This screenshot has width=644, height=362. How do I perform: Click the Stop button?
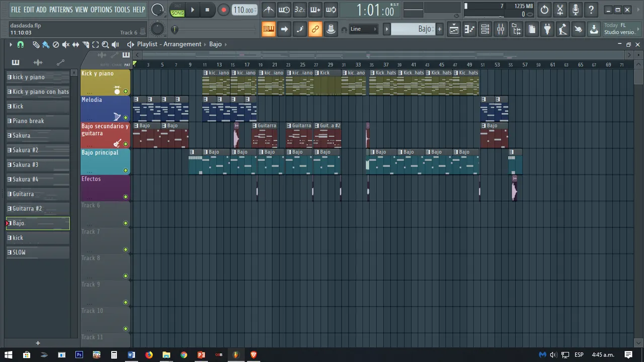(207, 10)
